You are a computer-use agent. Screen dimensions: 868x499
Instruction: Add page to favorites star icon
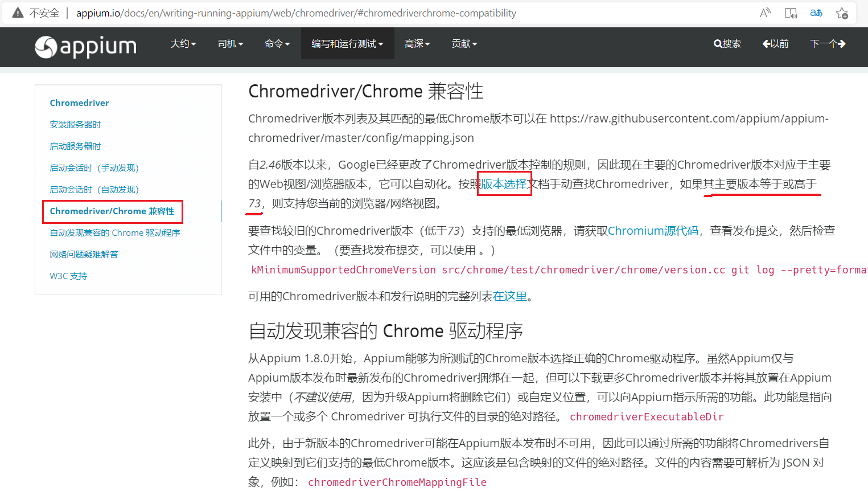[842, 13]
